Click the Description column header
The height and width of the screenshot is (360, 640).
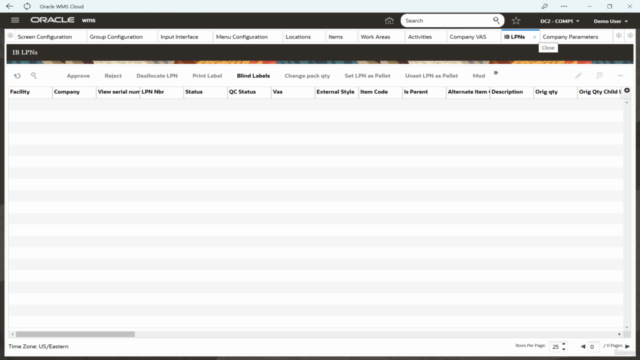[x=512, y=92]
